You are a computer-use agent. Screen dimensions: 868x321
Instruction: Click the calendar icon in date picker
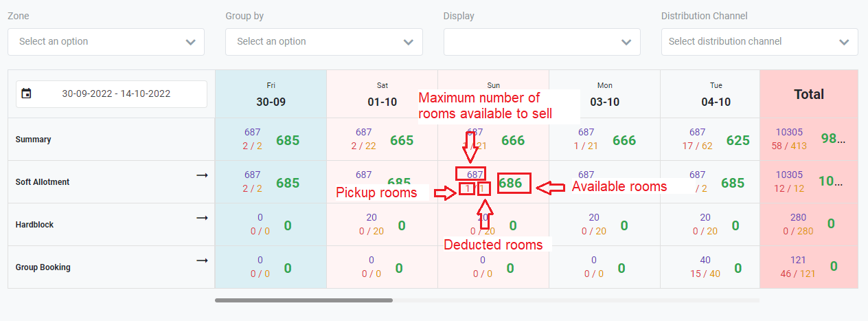[27, 93]
